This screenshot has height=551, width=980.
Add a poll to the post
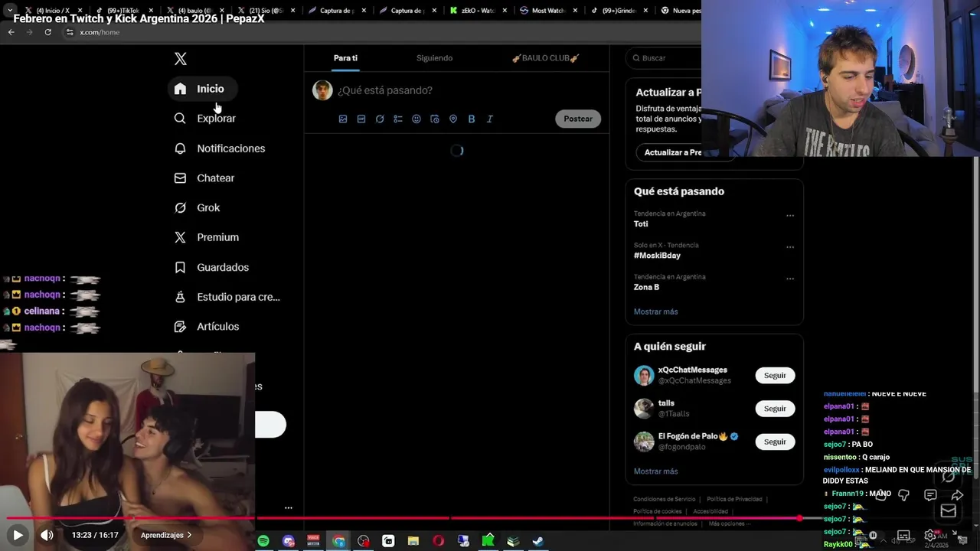pyautogui.click(x=398, y=119)
